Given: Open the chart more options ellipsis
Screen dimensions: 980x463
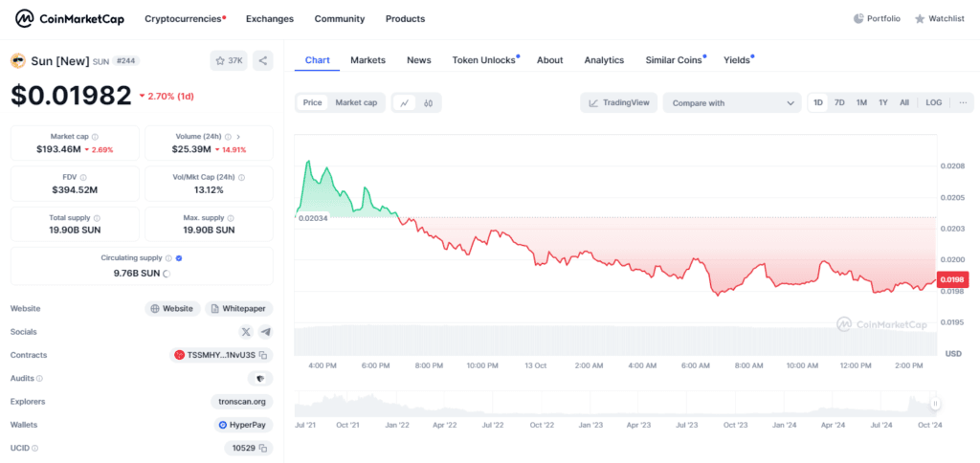Looking at the screenshot, I should [963, 102].
